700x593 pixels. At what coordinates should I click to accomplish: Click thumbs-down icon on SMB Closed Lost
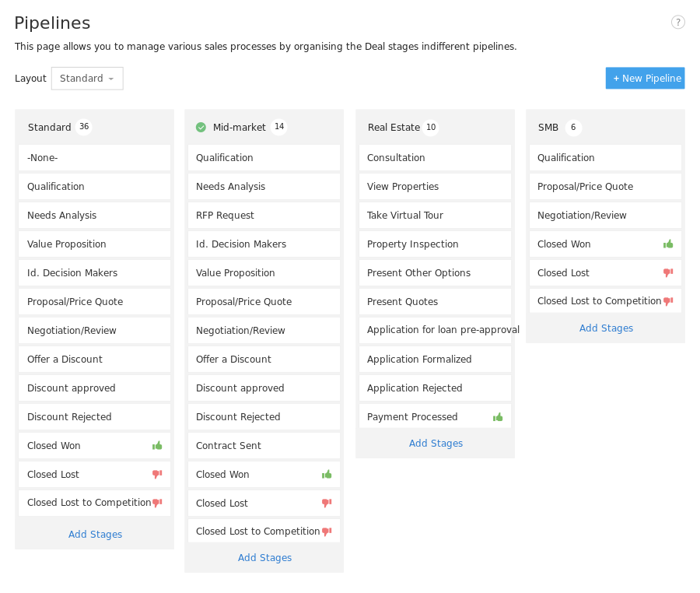coord(668,272)
